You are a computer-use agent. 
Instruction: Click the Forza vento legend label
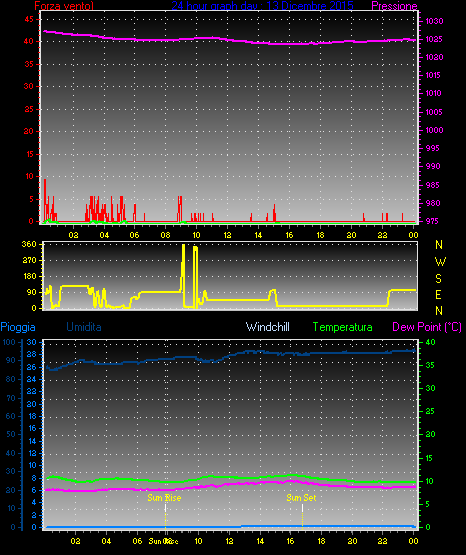click(64, 6)
